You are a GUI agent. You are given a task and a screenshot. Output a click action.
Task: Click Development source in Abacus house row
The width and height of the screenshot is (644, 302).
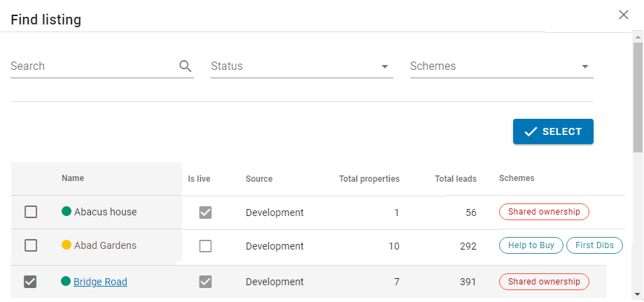(x=275, y=213)
